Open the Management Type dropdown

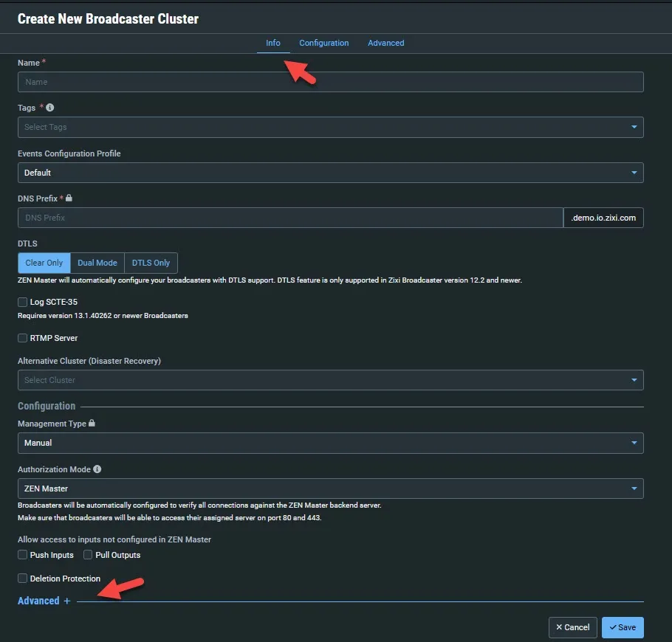coord(330,443)
